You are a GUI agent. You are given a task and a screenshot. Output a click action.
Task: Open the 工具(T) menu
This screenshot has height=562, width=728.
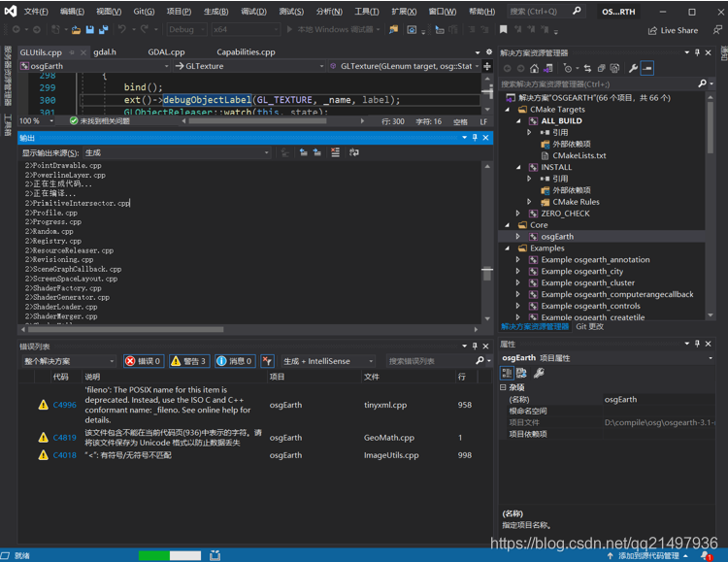click(367, 11)
